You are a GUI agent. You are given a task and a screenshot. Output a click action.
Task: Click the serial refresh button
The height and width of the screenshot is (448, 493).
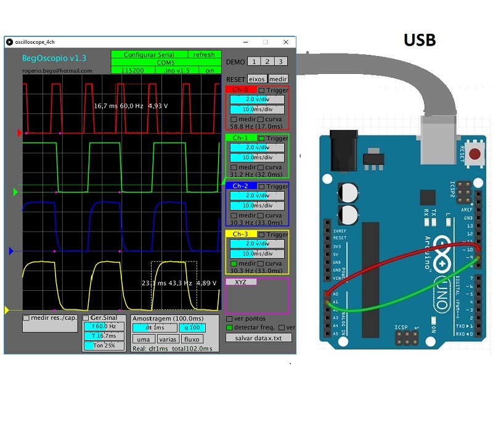point(205,54)
